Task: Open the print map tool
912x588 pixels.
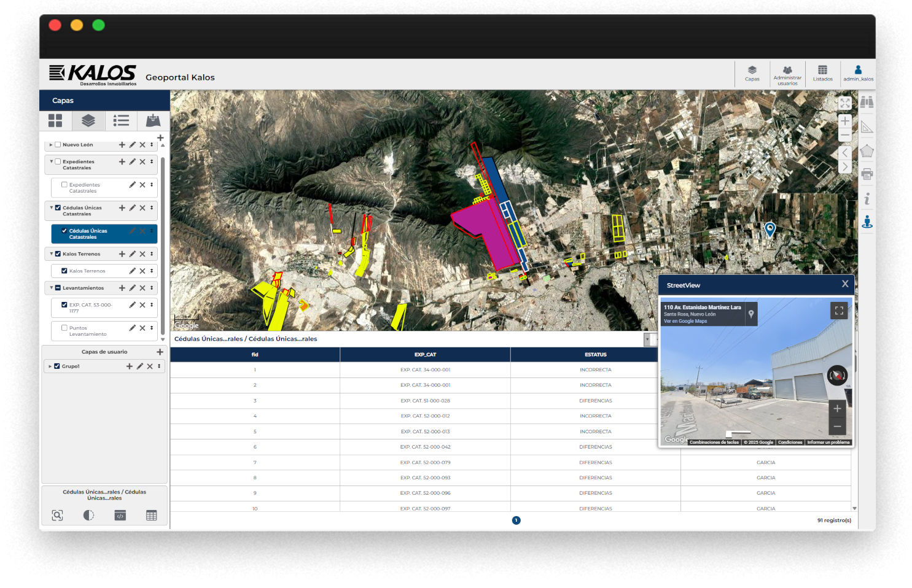Action: 867,174
